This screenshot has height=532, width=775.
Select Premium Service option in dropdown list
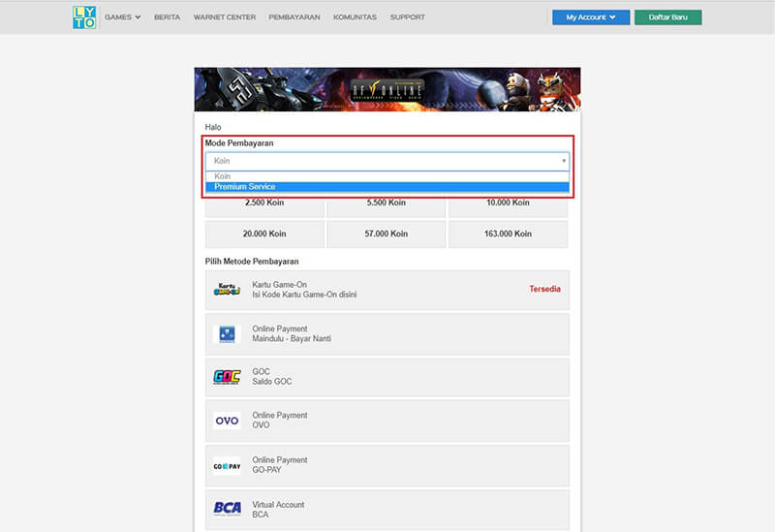click(387, 187)
